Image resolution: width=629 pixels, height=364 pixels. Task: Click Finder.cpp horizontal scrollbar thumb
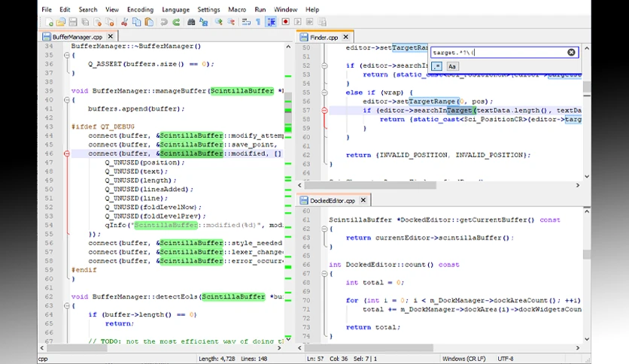(x=370, y=185)
